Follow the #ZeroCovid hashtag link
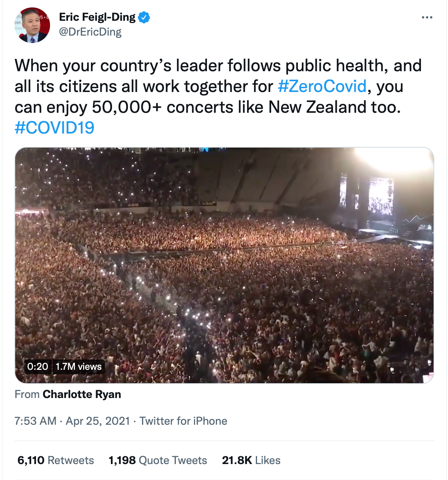The image size is (448, 480). tap(322, 86)
